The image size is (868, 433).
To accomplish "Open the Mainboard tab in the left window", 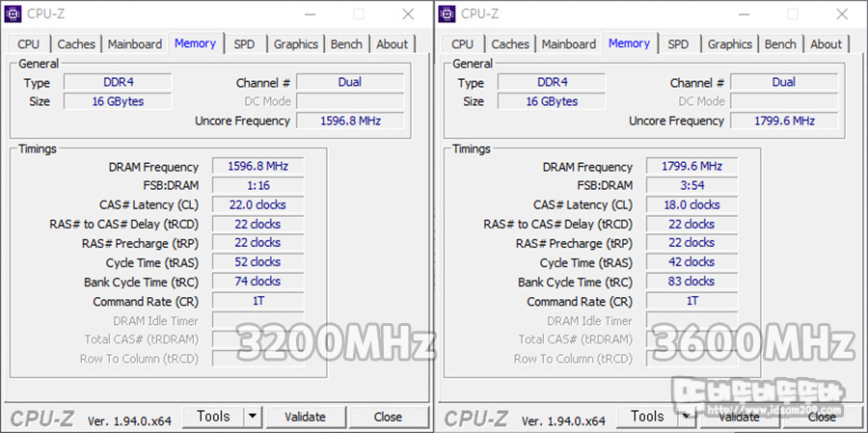I will tap(134, 44).
